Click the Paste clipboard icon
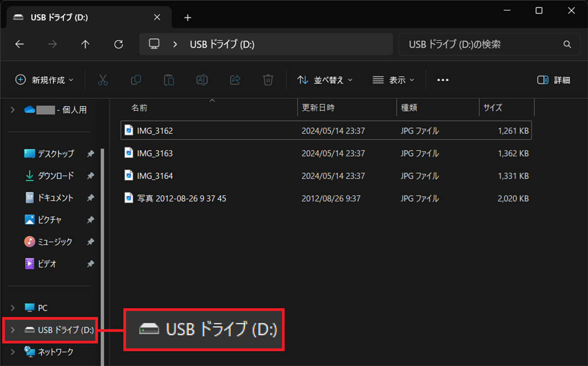The image size is (588, 366). tap(169, 80)
